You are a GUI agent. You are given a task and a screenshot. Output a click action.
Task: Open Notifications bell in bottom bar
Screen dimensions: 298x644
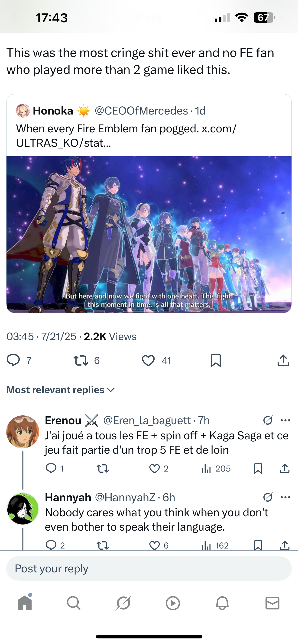tap(222, 603)
